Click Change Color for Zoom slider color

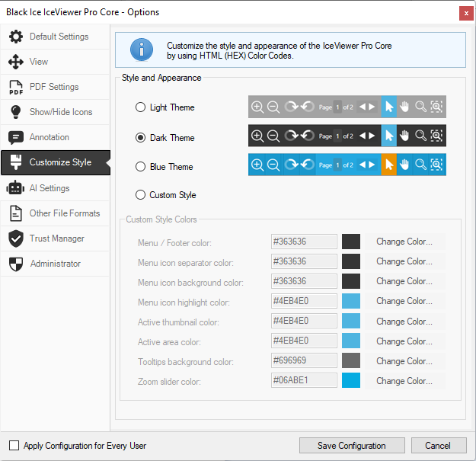(404, 381)
